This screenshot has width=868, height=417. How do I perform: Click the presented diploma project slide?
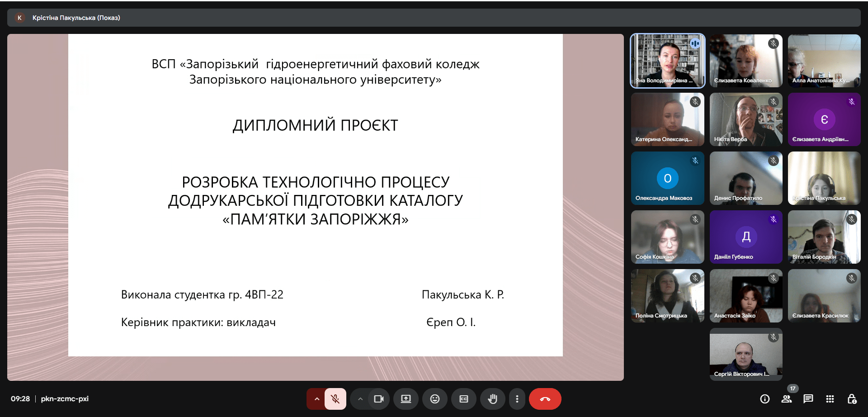click(315, 195)
